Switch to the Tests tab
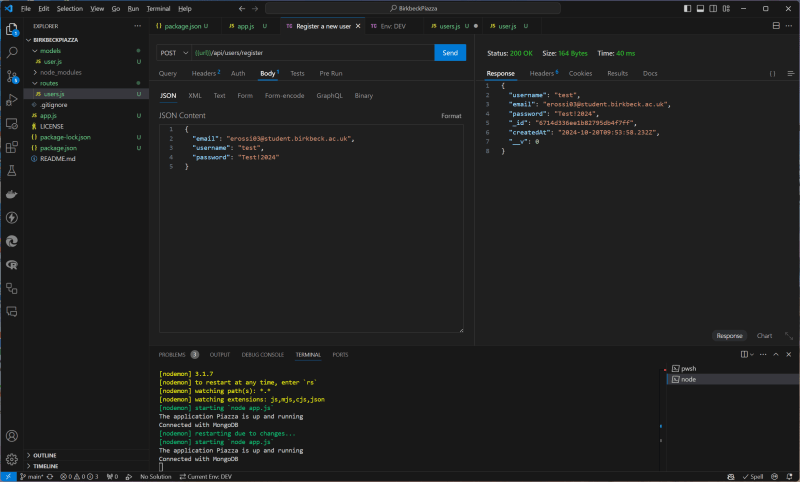Screen dimensions: 800x482 pyautogui.click(x=297, y=73)
